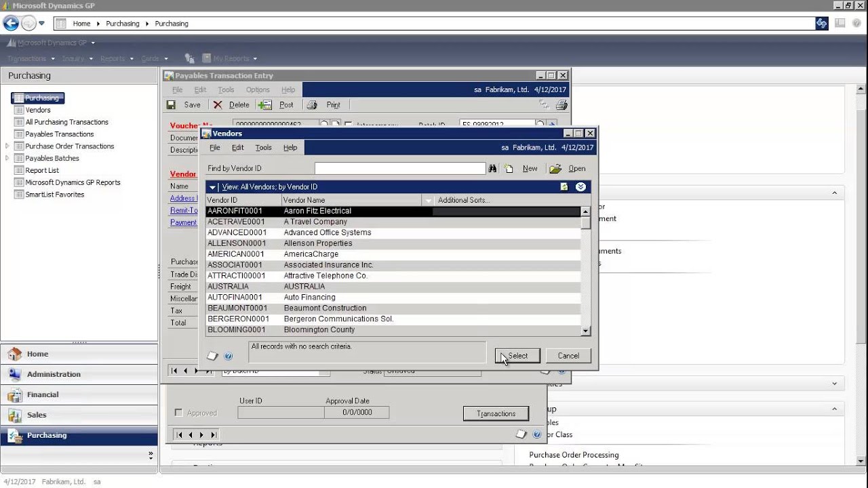Click the vendor list scroll-up arrow
The image size is (868, 488).
click(586, 211)
